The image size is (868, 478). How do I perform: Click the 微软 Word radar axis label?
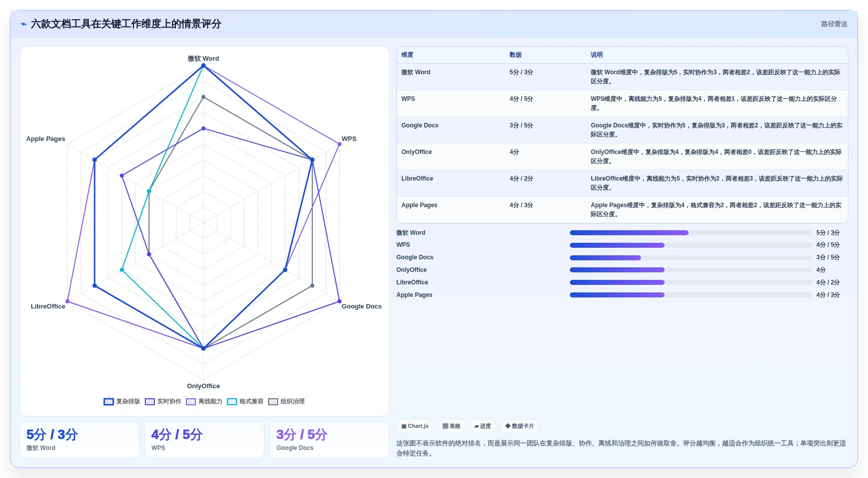pyautogui.click(x=203, y=59)
